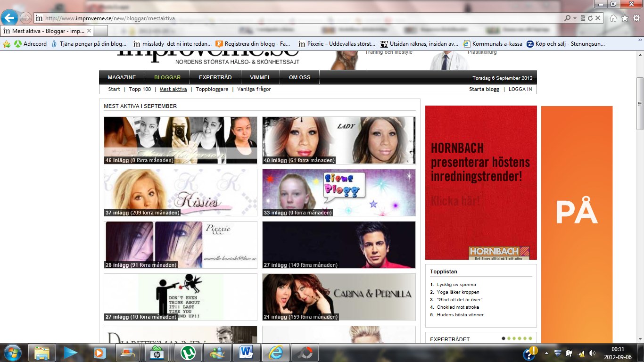The image size is (644, 362).
Task: Open the Tools gear icon
Action: pyautogui.click(x=636, y=18)
